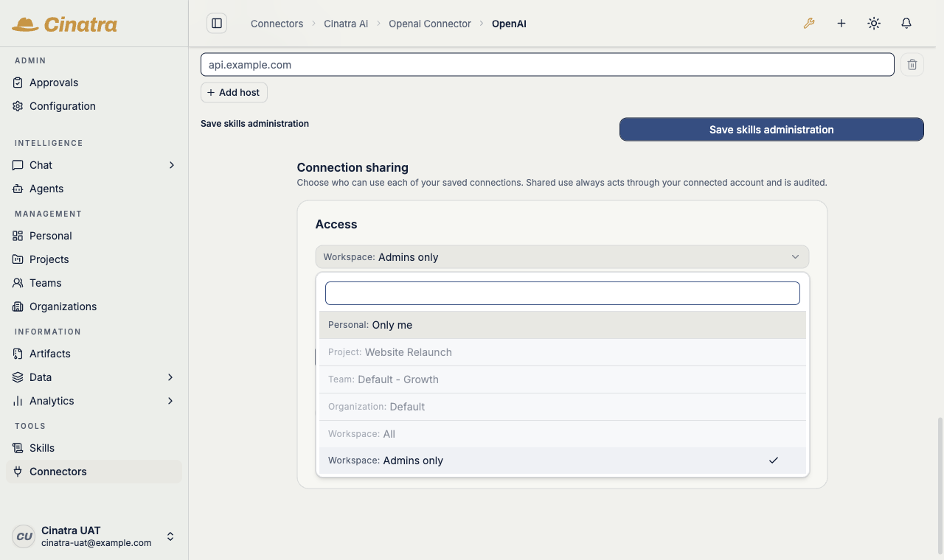Collapse the Workspace: Admins only access dropdown
The height and width of the screenshot is (560, 944).
click(x=562, y=257)
